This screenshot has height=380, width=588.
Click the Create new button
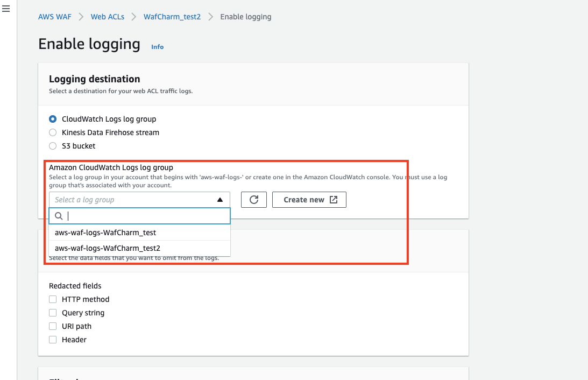point(309,200)
